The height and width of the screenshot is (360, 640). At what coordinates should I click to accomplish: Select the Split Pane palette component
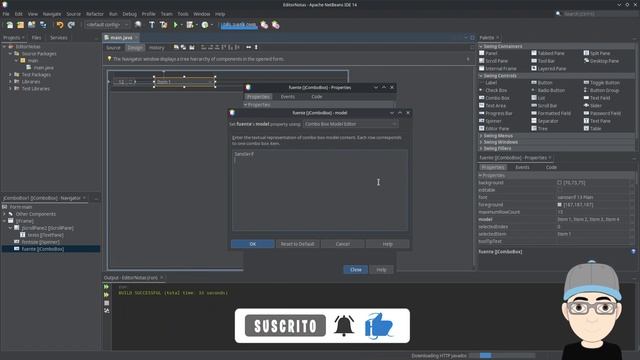click(x=597, y=53)
